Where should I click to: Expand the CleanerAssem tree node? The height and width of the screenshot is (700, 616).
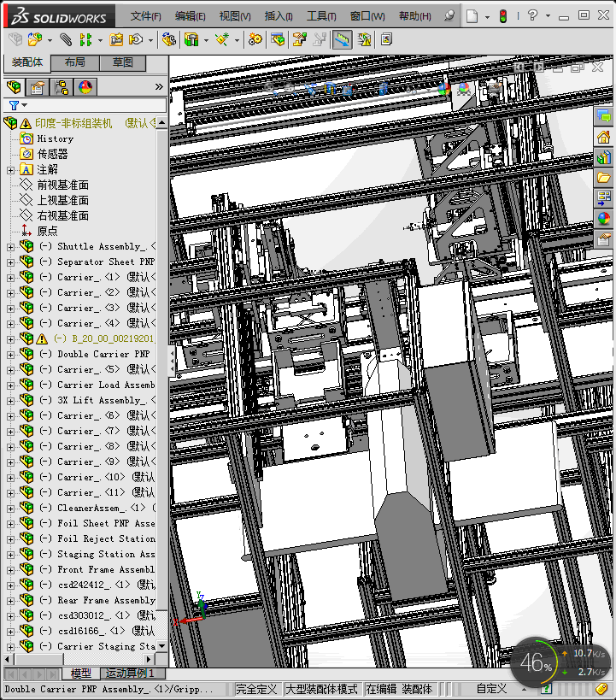coord(10,509)
